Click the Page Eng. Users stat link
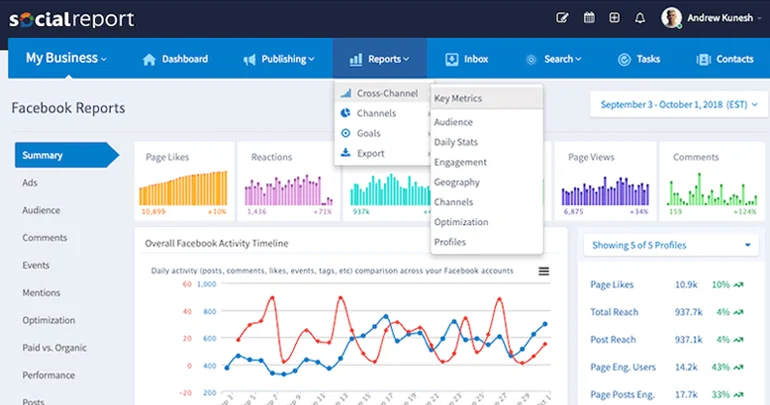Screen dimensions: 770x405 tap(623, 367)
